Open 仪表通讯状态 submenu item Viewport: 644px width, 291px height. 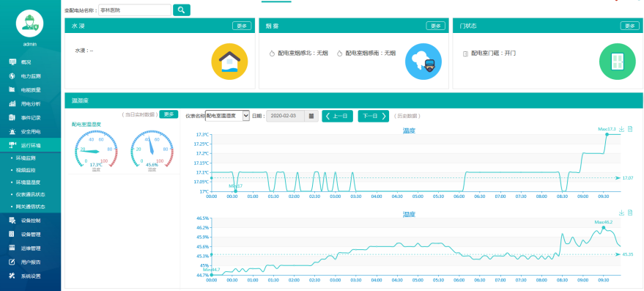(30, 194)
